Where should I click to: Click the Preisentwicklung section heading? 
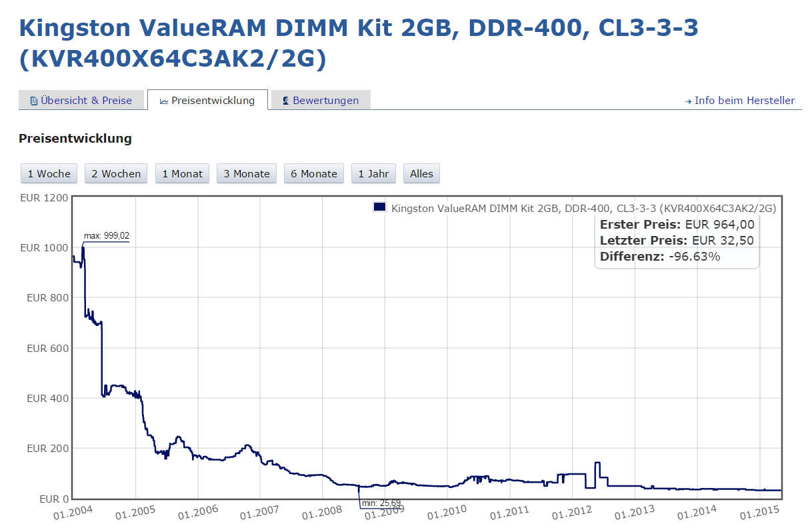[75, 139]
